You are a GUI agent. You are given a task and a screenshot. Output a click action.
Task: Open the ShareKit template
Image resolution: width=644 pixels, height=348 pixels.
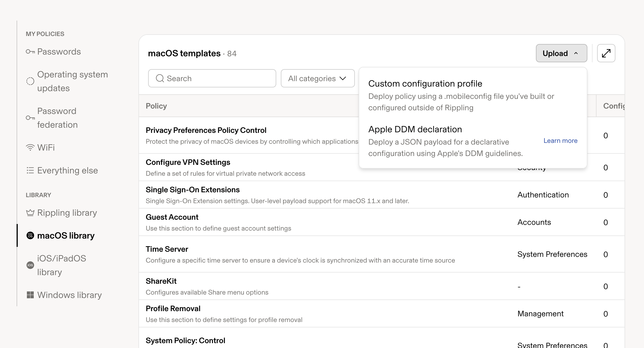point(161,281)
